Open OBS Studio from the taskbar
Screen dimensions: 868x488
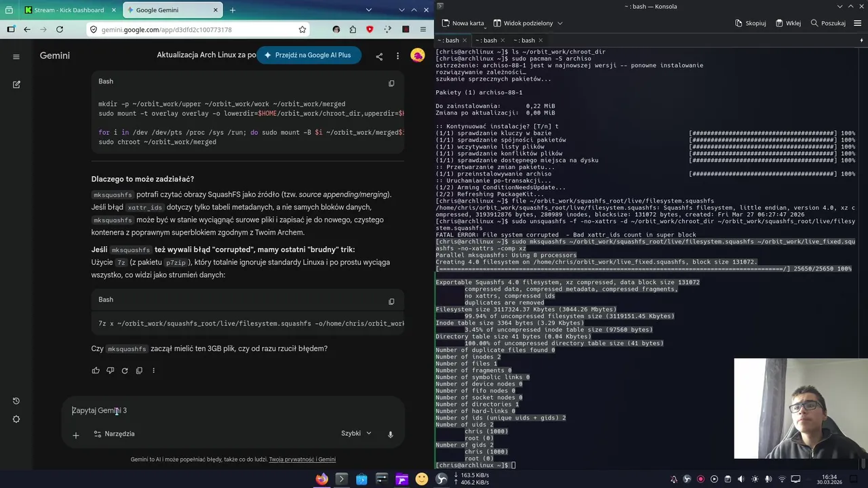point(441,479)
